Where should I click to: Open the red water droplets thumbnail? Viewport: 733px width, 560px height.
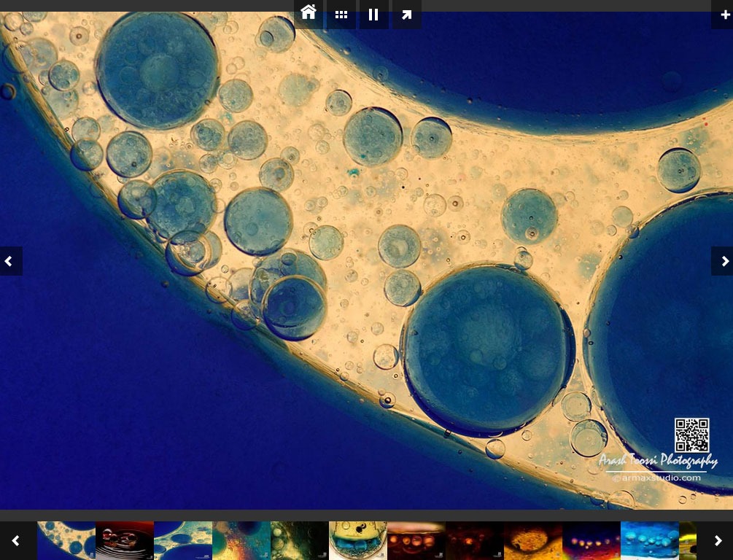(124, 540)
